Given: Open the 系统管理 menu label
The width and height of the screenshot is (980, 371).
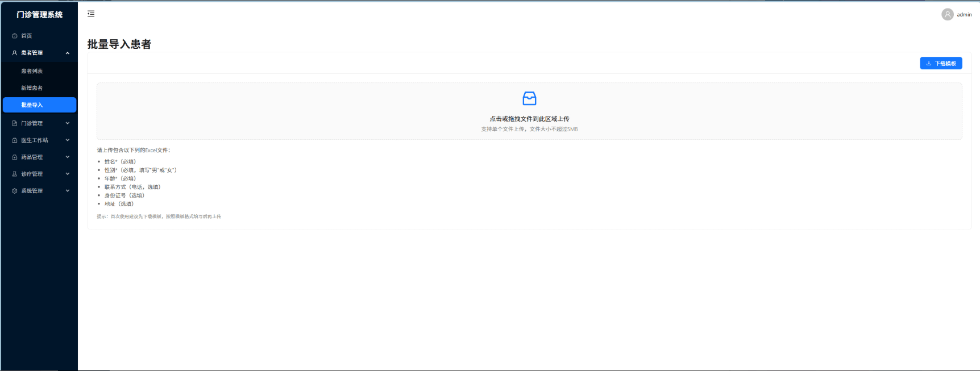Looking at the screenshot, I should tap(32, 191).
